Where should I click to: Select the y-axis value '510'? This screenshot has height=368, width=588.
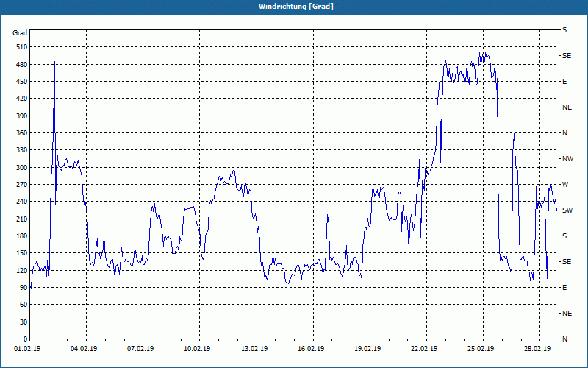pyautogui.click(x=22, y=47)
